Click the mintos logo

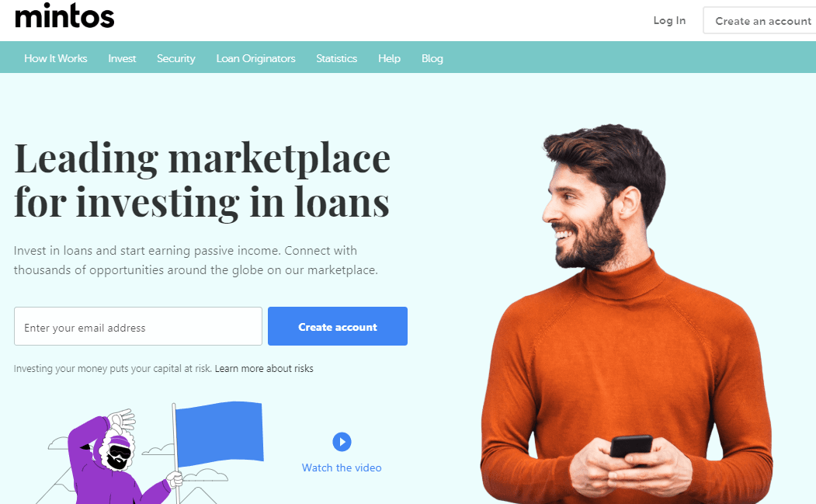pyautogui.click(x=64, y=16)
